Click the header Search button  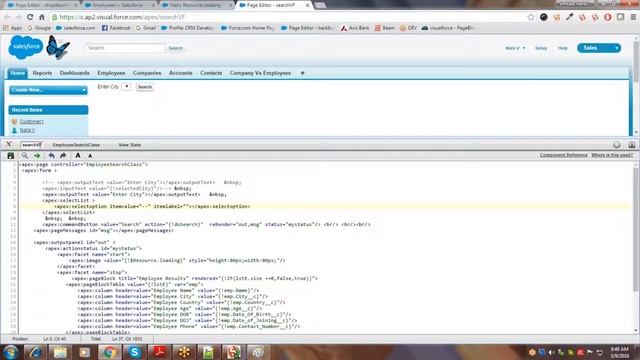pos(176,48)
